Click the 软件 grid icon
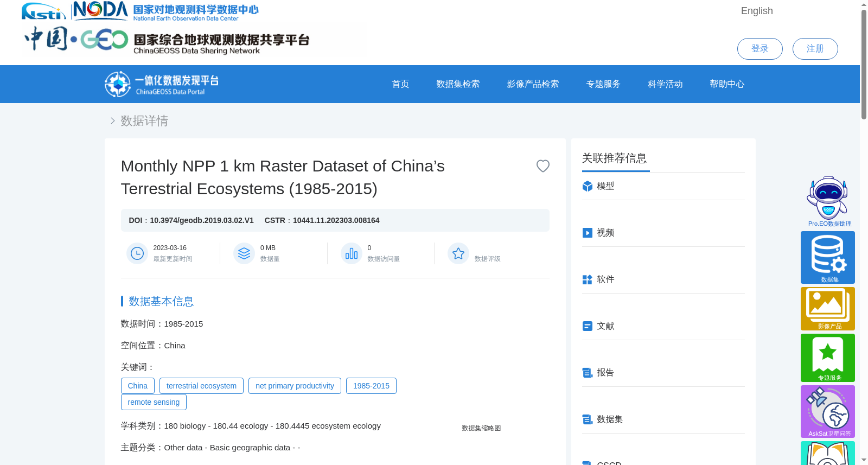Screen dimensions: 868x465 click(587, 279)
